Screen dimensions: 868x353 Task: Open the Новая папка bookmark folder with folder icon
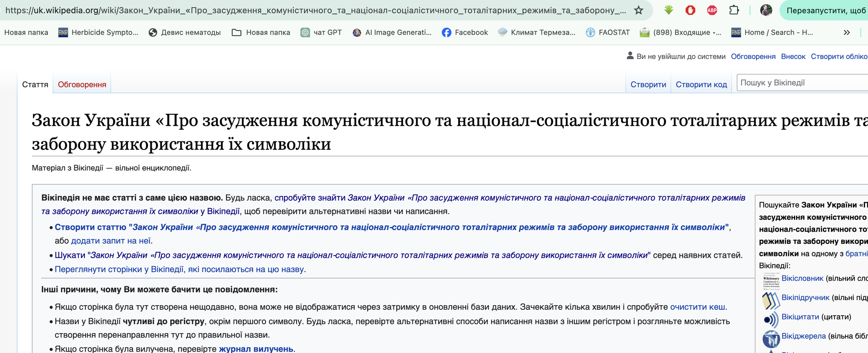point(261,33)
